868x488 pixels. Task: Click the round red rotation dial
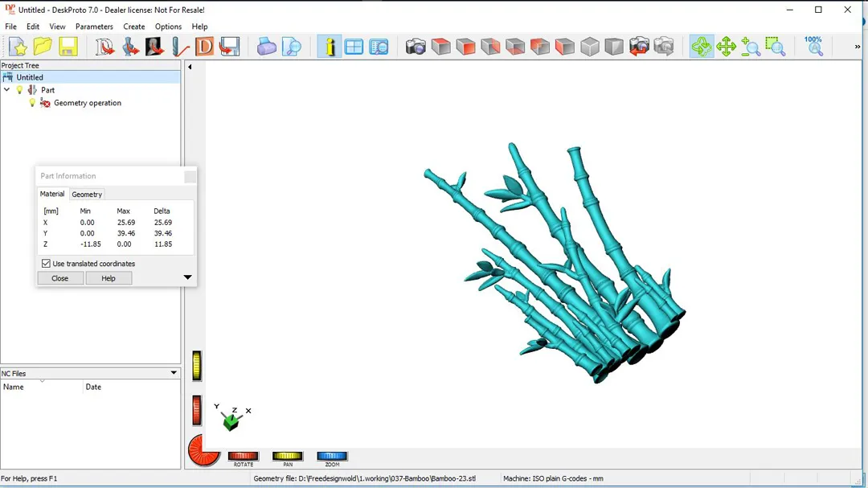[203, 450]
